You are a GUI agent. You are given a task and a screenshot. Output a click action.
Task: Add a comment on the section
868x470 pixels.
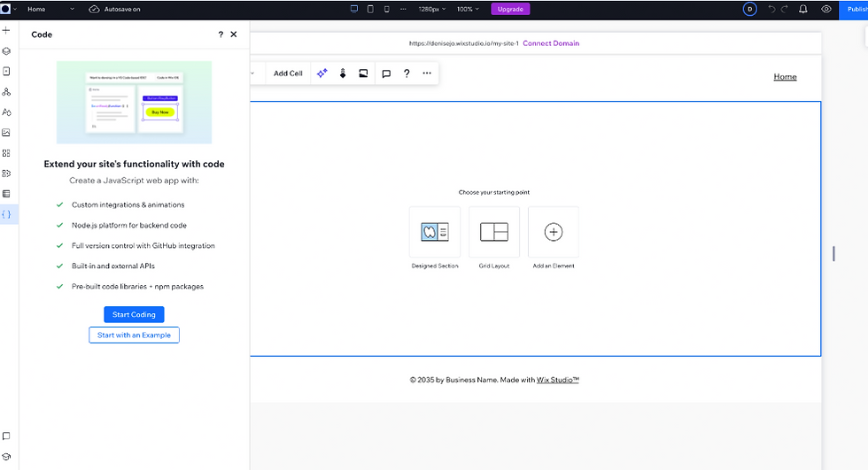386,73
